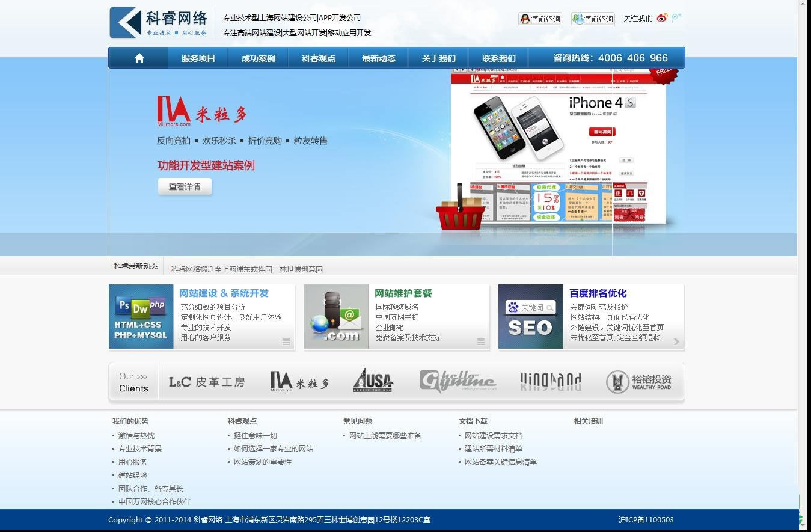
Task: Open the 关于我们 menu
Action: [x=439, y=58]
